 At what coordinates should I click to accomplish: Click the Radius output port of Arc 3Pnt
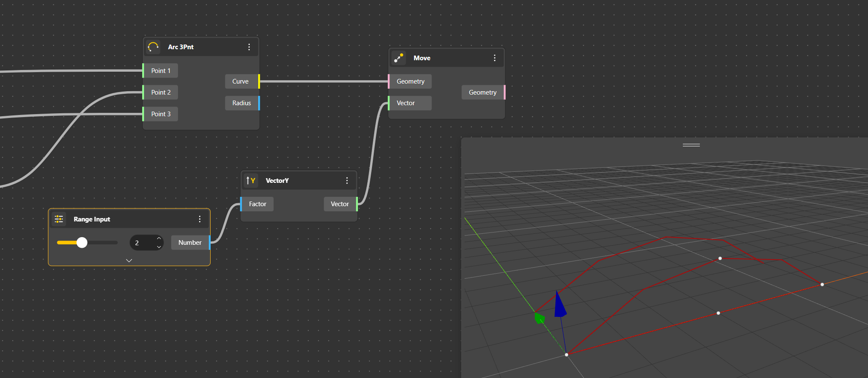pyautogui.click(x=242, y=103)
